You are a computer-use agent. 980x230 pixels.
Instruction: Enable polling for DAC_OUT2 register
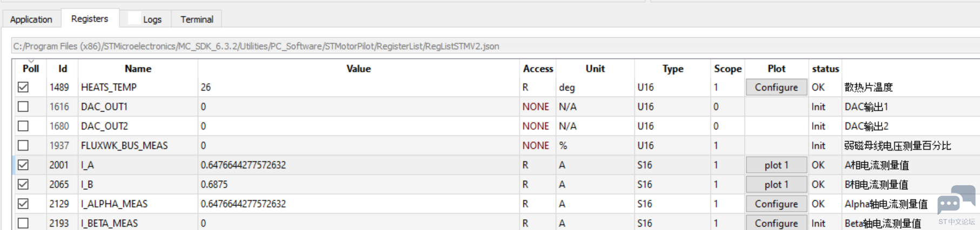[23, 126]
